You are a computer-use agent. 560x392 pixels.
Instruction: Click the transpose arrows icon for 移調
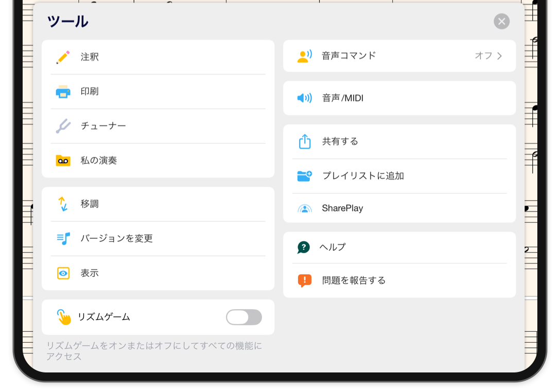[63, 204]
